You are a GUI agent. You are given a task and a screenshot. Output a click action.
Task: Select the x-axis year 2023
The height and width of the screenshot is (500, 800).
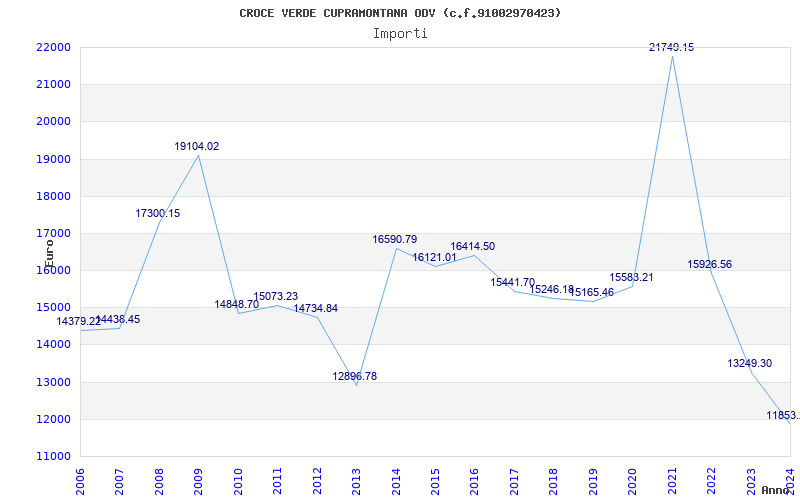(751, 482)
